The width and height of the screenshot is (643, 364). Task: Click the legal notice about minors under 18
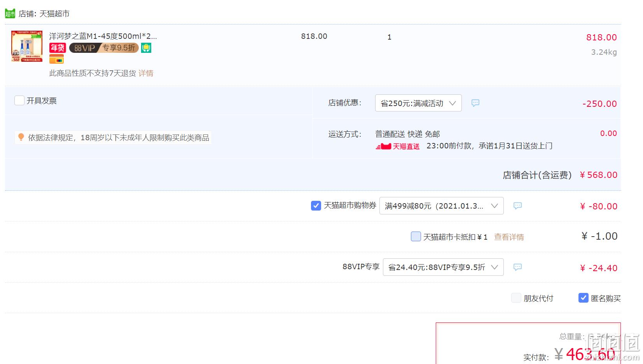coord(119,138)
